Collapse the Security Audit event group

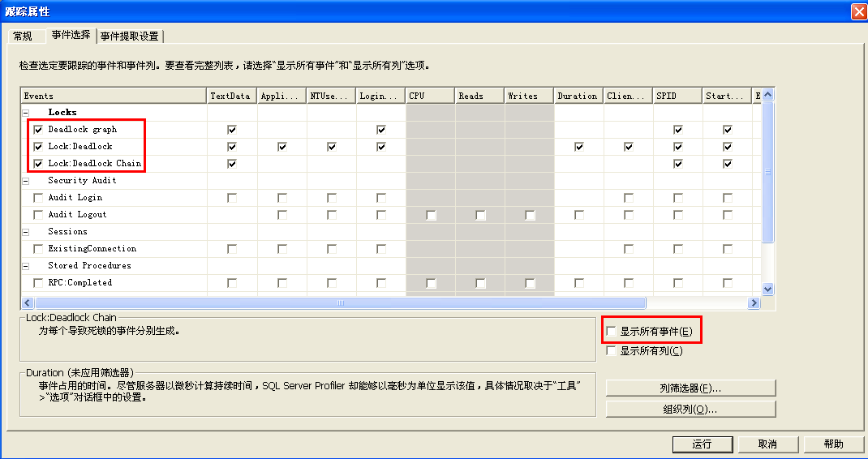25,181
